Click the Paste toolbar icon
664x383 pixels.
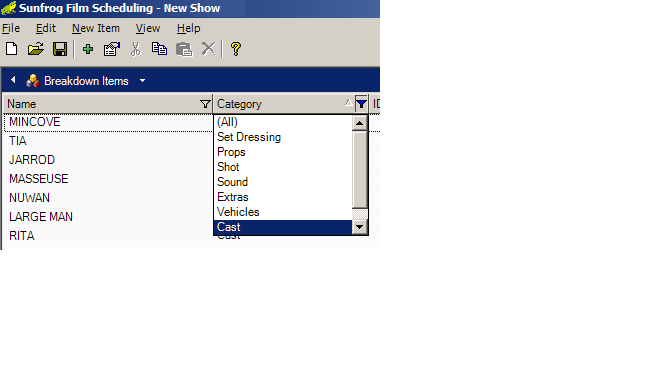[184, 49]
